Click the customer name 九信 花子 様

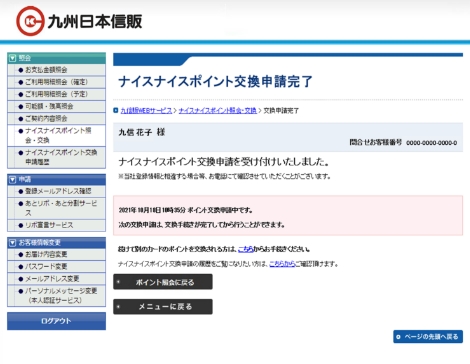(142, 132)
